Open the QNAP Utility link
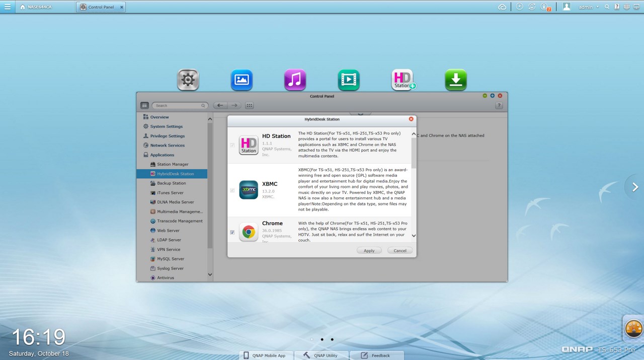Screen dimensions: 644x360 321,355
